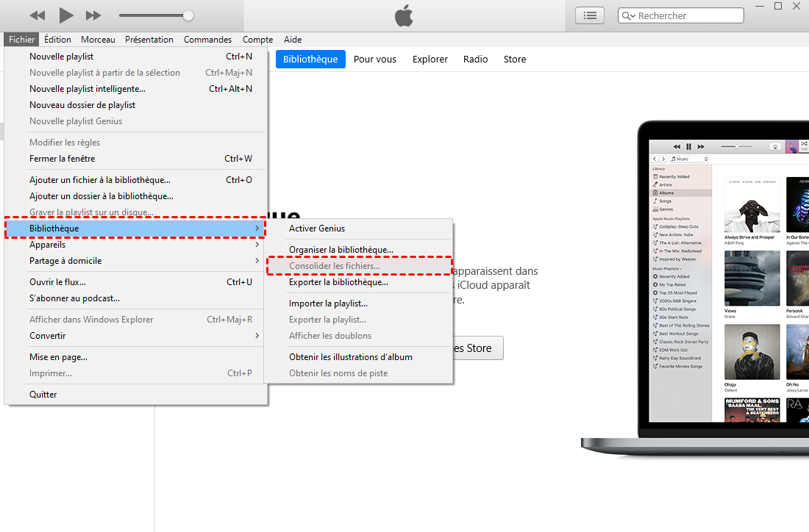Screen dimensions: 809x532
Task: Click the Apple logo at top
Action: [x=404, y=15]
